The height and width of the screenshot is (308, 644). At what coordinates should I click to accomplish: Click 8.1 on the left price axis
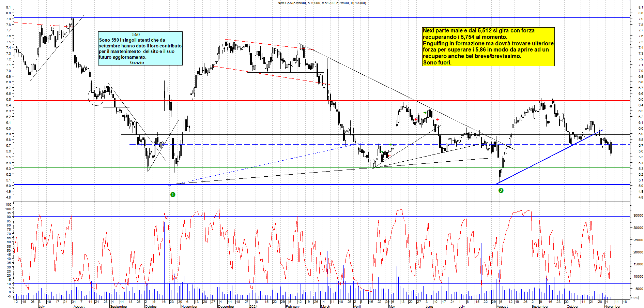(x=9, y=7)
